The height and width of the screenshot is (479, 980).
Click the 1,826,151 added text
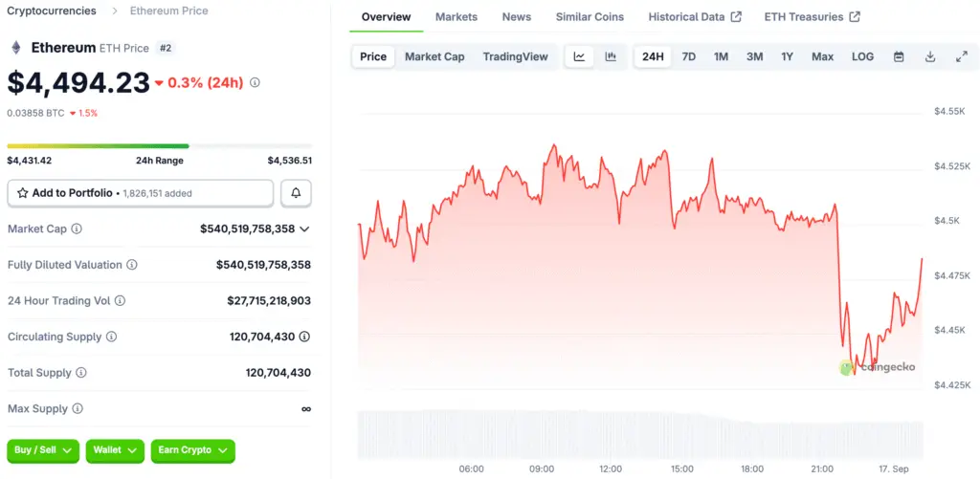pyautogui.click(x=158, y=193)
